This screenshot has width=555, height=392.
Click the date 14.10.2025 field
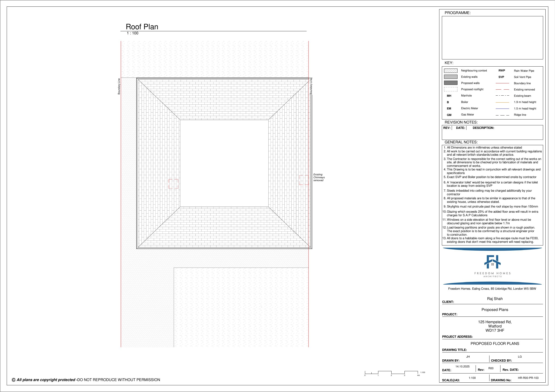click(x=462, y=366)
